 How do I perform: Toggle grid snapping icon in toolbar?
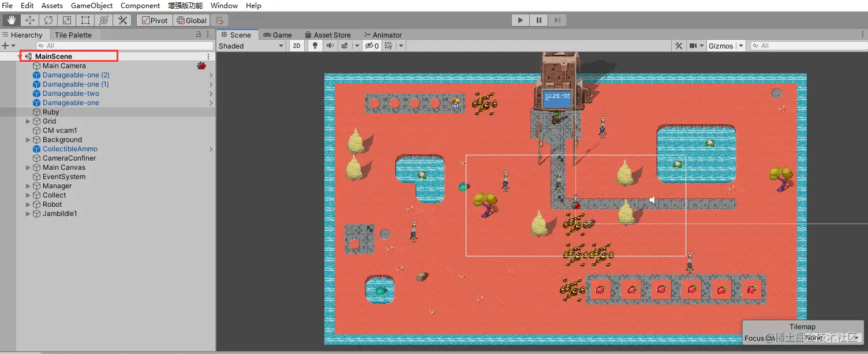(219, 20)
